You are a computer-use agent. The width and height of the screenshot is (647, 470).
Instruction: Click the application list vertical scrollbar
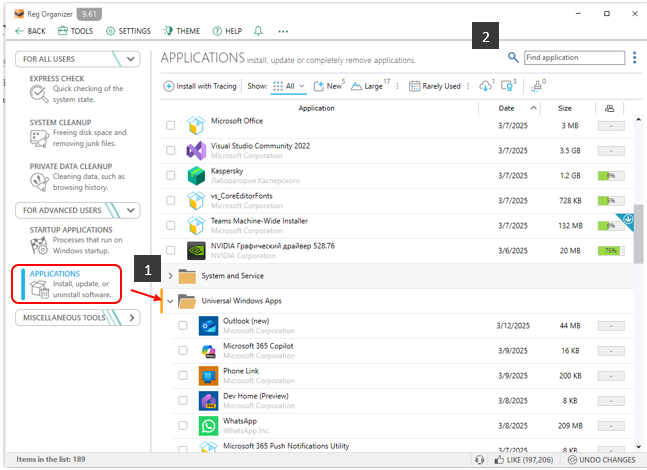[x=638, y=233]
